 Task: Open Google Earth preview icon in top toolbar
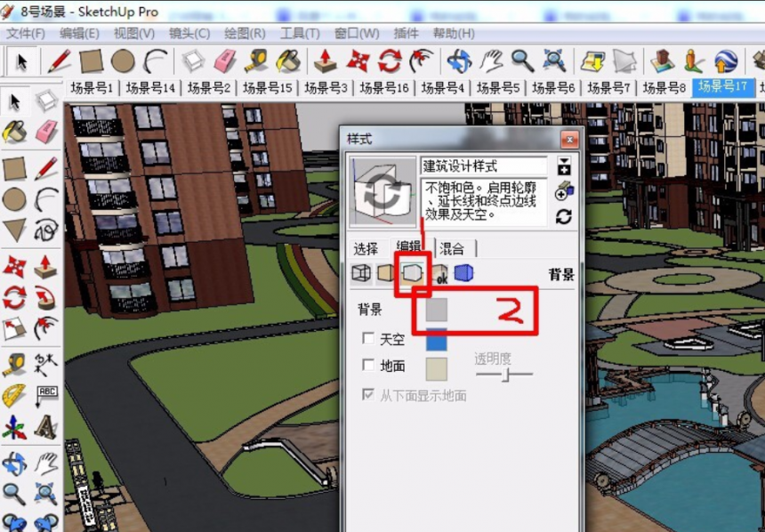coord(726,61)
